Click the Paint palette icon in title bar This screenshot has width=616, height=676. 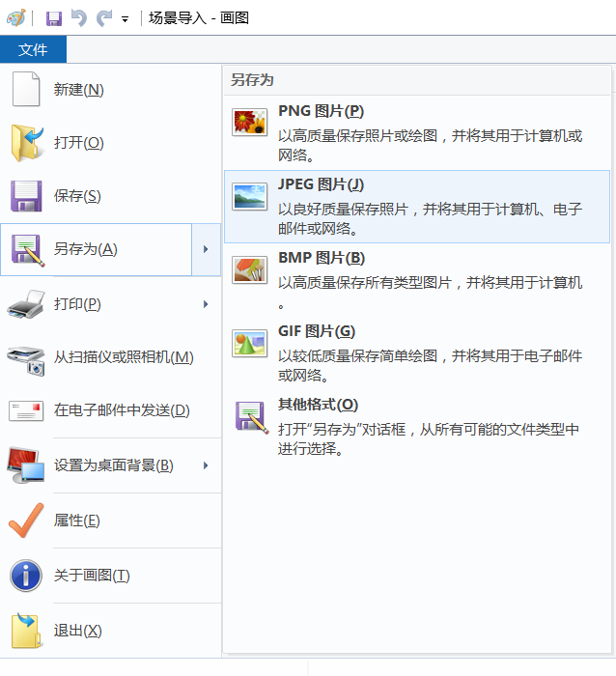point(15,18)
